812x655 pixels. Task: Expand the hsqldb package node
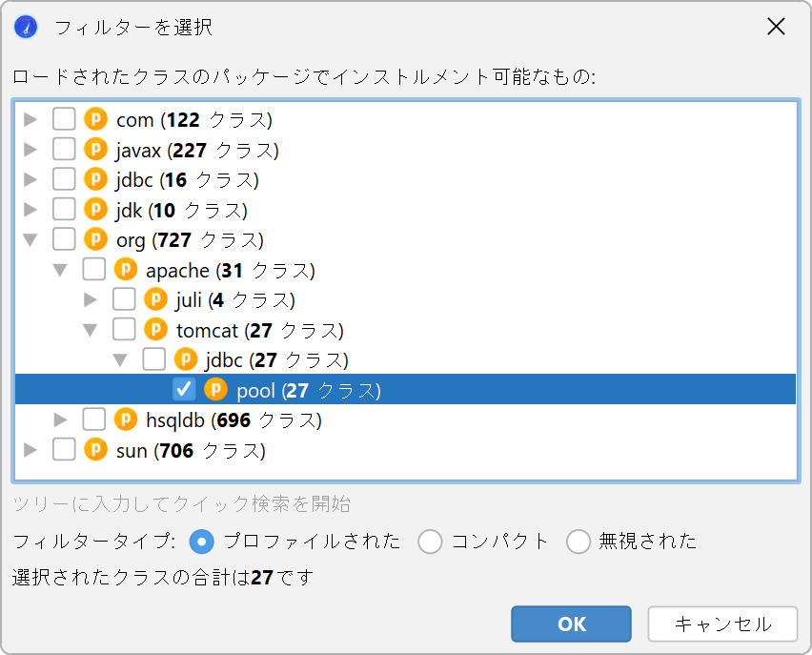click(61, 420)
